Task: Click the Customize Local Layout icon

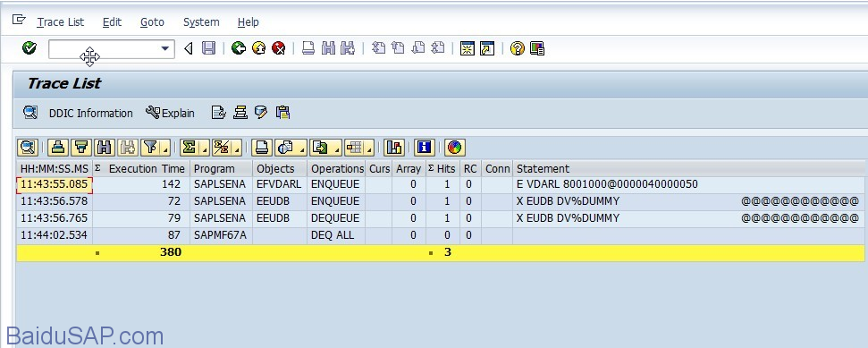Action: (x=537, y=48)
